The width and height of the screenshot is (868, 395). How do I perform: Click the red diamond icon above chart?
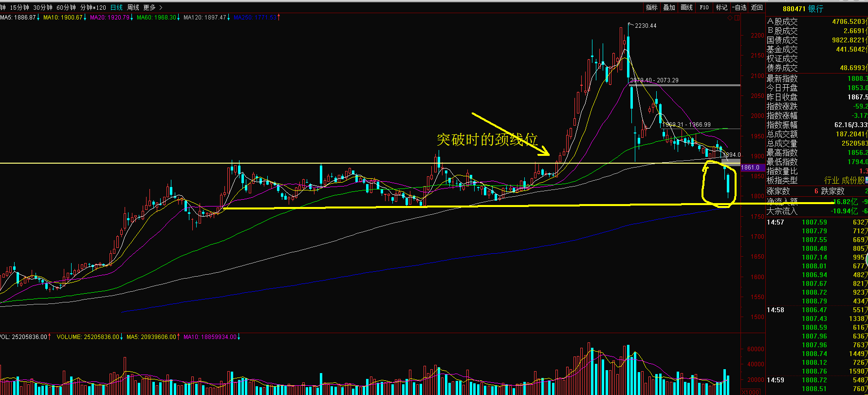pyautogui.click(x=730, y=18)
